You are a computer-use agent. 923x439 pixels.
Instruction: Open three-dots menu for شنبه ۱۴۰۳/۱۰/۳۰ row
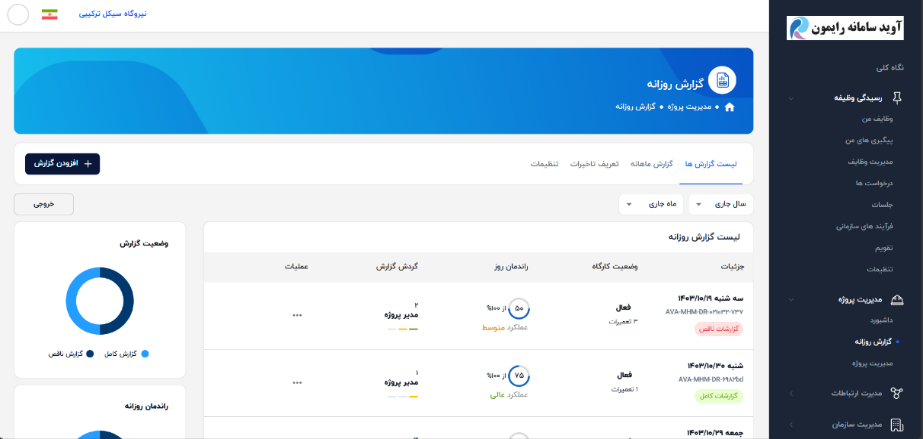tap(297, 383)
